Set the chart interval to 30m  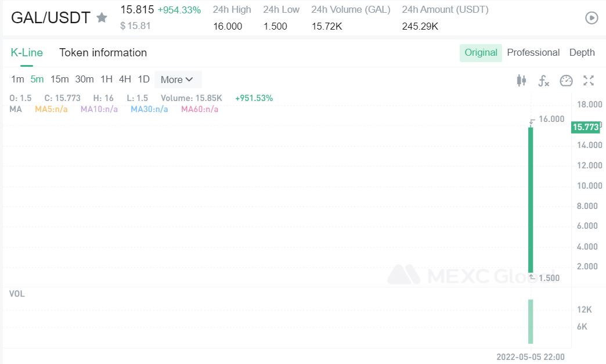click(84, 79)
